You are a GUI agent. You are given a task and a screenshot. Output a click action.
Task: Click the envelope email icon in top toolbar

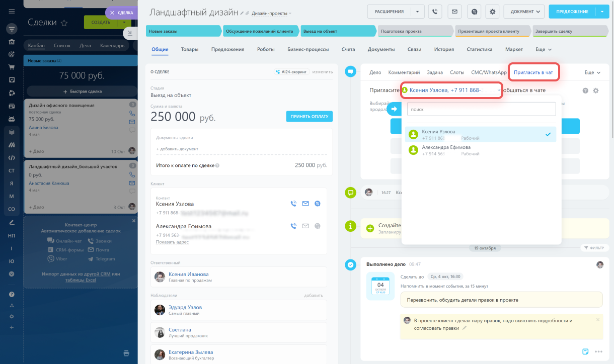coord(454,12)
